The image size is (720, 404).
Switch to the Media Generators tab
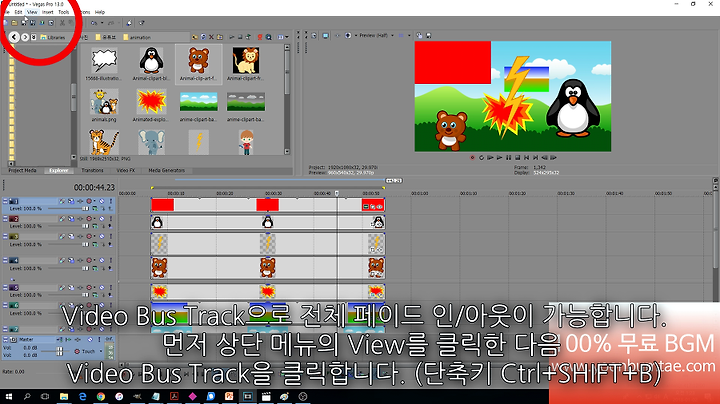click(166, 170)
